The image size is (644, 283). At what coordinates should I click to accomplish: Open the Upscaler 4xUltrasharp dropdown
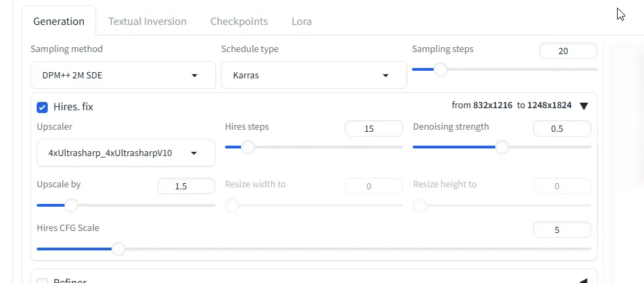coord(125,153)
